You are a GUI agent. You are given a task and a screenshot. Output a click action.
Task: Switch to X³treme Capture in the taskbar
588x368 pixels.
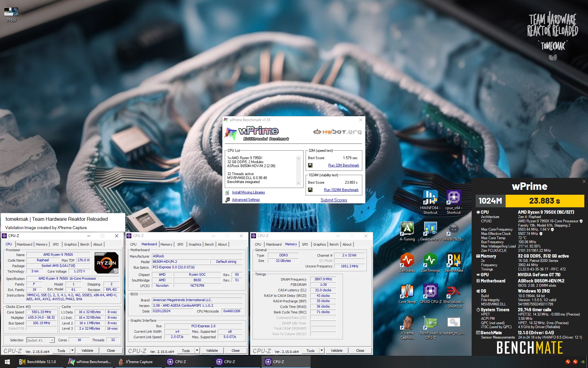[138, 362]
